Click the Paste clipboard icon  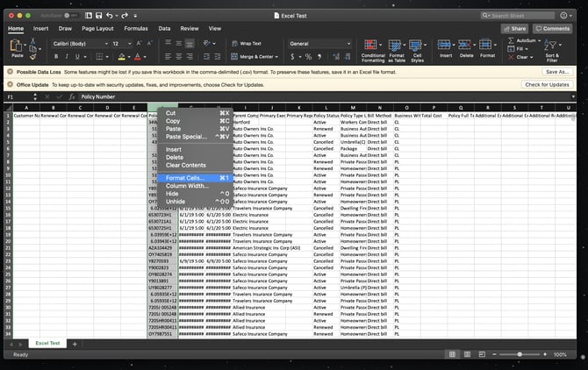16,46
